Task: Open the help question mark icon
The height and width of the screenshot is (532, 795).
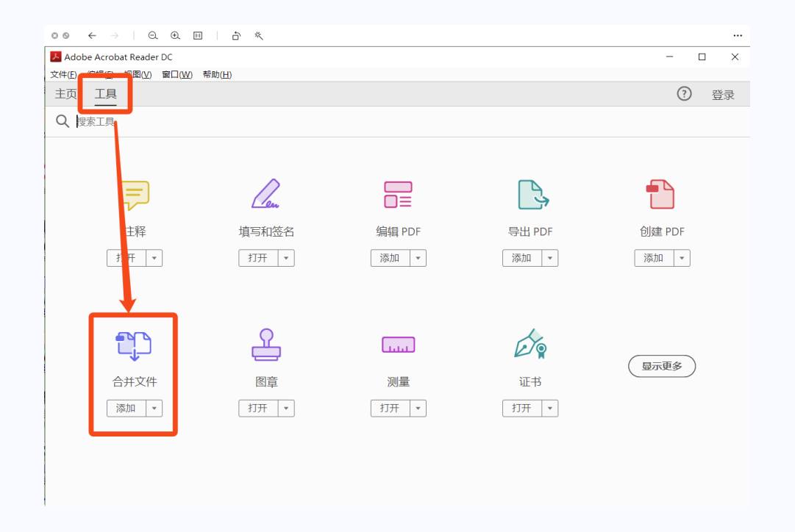Action: tap(684, 94)
